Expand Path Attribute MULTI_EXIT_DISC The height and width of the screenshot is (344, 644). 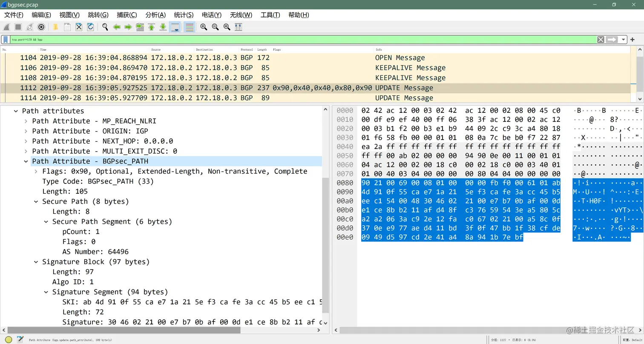tap(26, 152)
